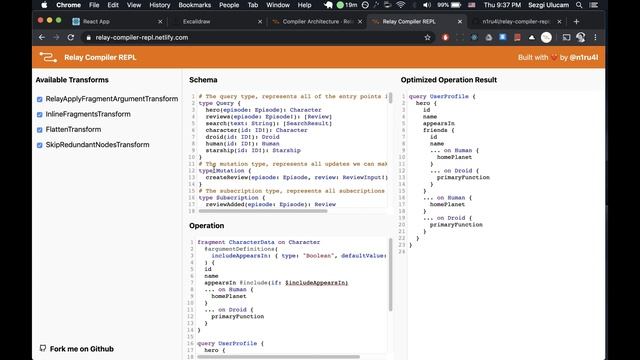Click the Sezgi Ulucam user name
Image resolution: width=640 pixels, height=360 pixels.
pyautogui.click(x=548, y=5)
